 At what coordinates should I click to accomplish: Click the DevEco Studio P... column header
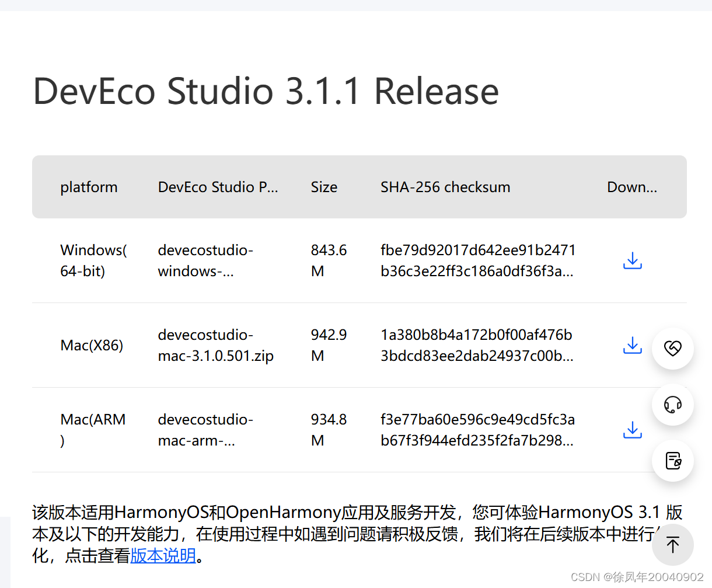[x=218, y=187]
